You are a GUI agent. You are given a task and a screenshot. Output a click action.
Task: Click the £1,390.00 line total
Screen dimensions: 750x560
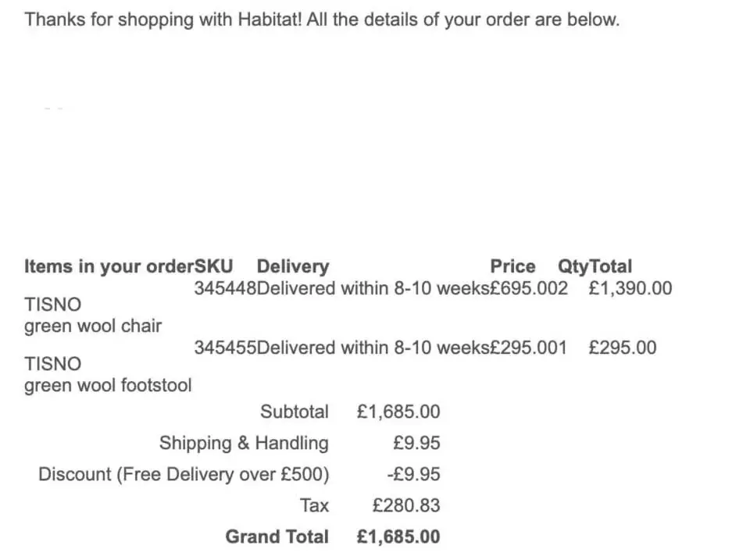click(630, 288)
